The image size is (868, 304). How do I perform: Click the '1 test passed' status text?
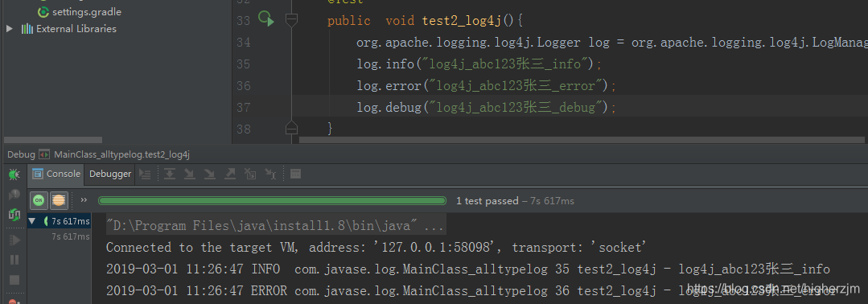click(487, 201)
